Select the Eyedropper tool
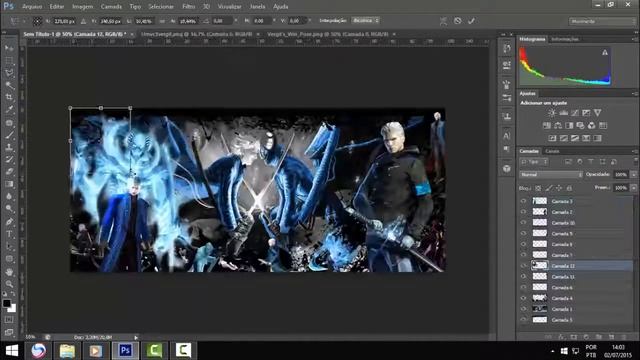 coord(9,110)
